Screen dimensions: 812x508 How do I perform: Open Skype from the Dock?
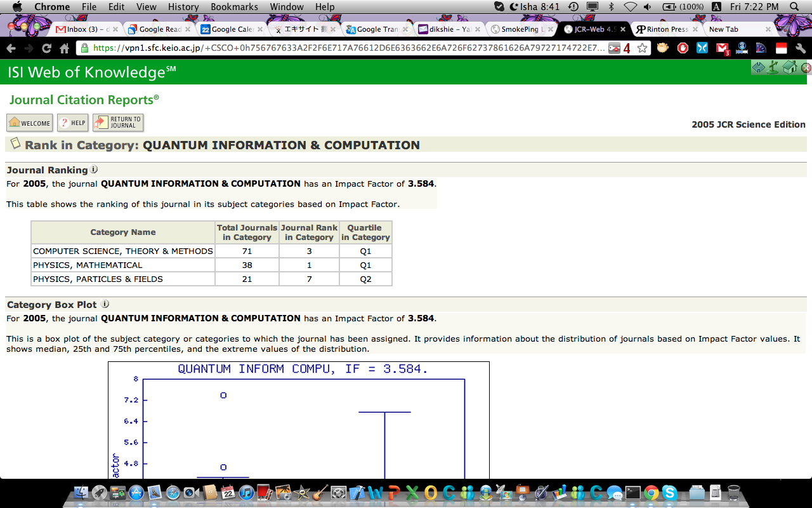point(669,493)
